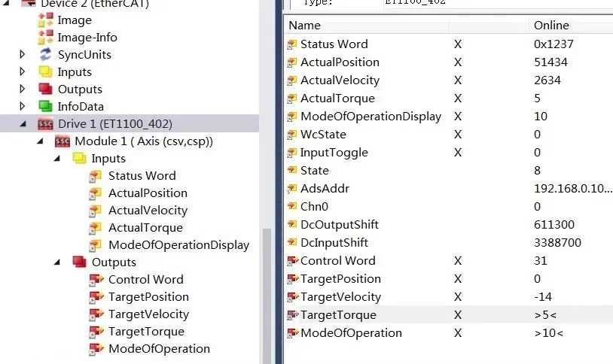Click the Image icon in tree
Image resolution: width=613 pixels, height=364 pixels.
[45, 20]
